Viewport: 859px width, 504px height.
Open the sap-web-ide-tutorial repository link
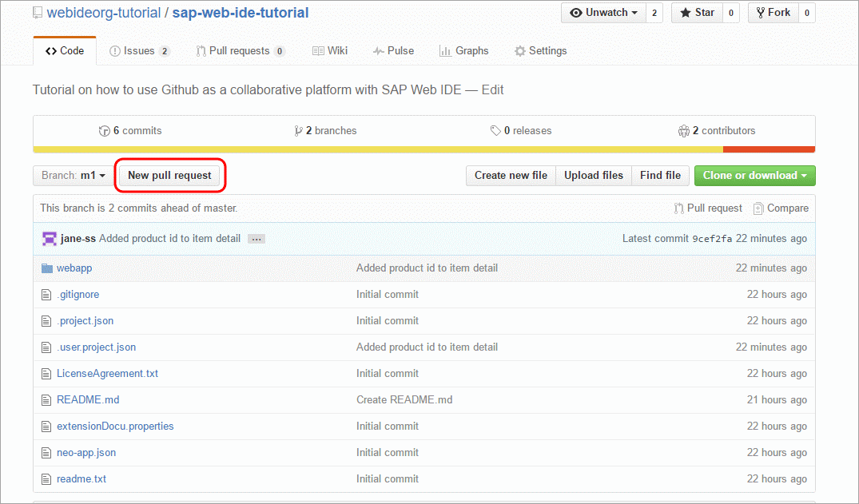(x=241, y=13)
